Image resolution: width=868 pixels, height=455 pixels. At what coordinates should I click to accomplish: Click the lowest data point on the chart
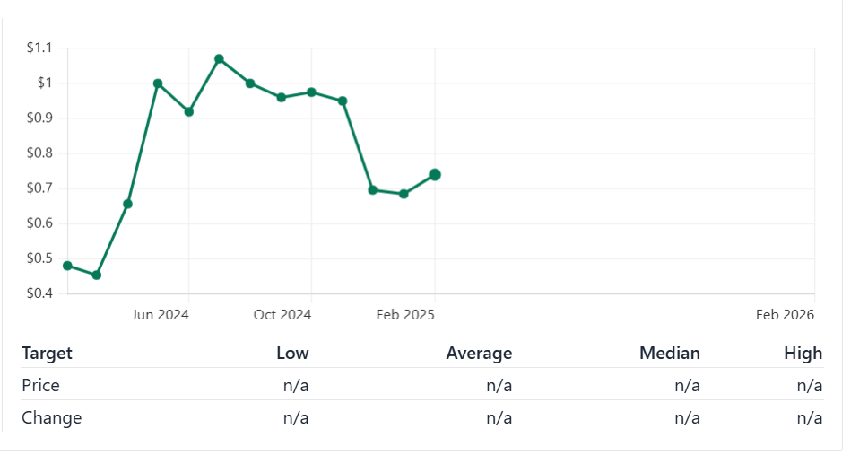tap(97, 275)
